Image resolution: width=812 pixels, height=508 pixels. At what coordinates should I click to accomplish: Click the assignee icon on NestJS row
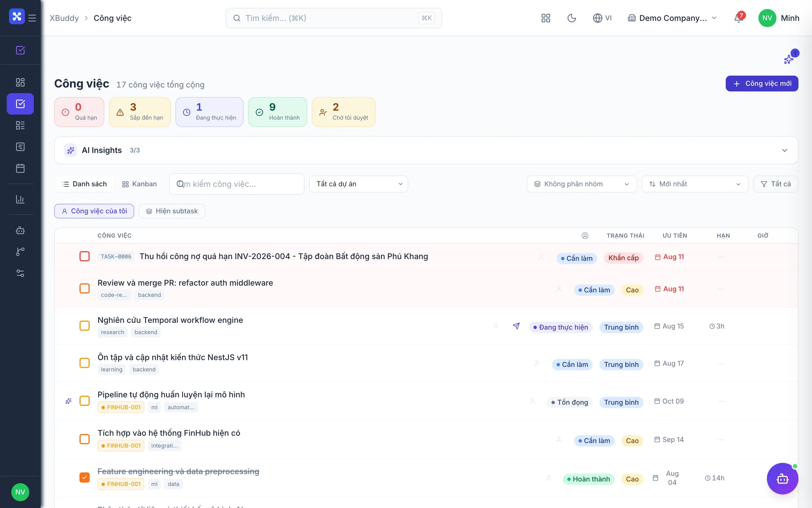point(537,363)
